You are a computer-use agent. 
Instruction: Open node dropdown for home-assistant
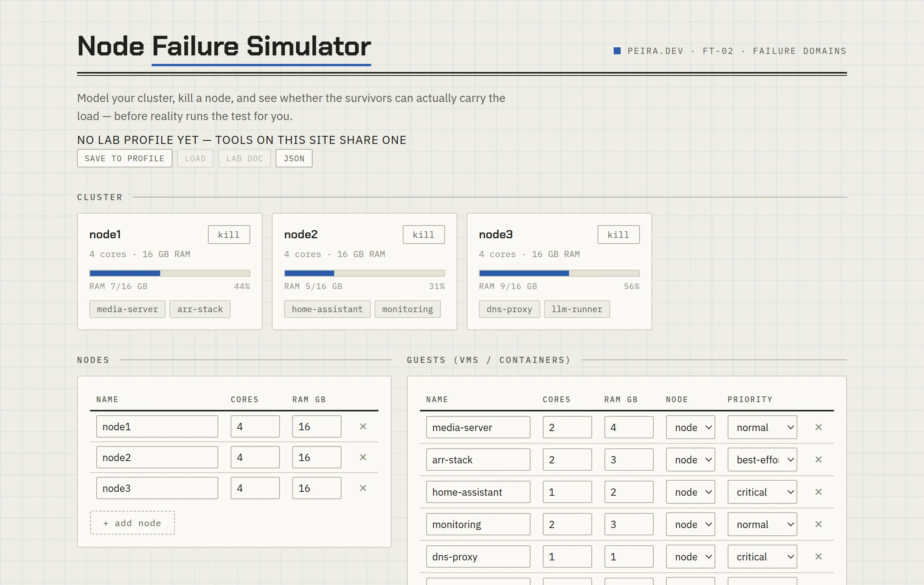click(690, 492)
